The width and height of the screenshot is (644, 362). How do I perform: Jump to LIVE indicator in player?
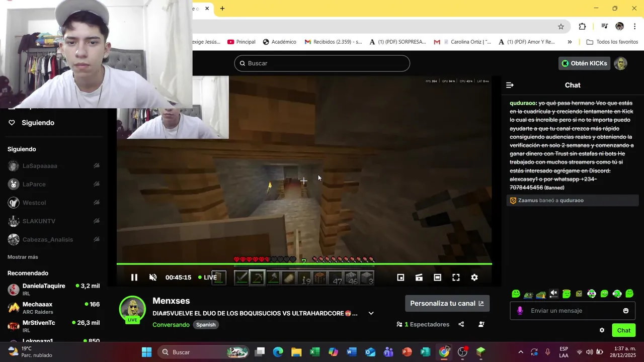208,278
